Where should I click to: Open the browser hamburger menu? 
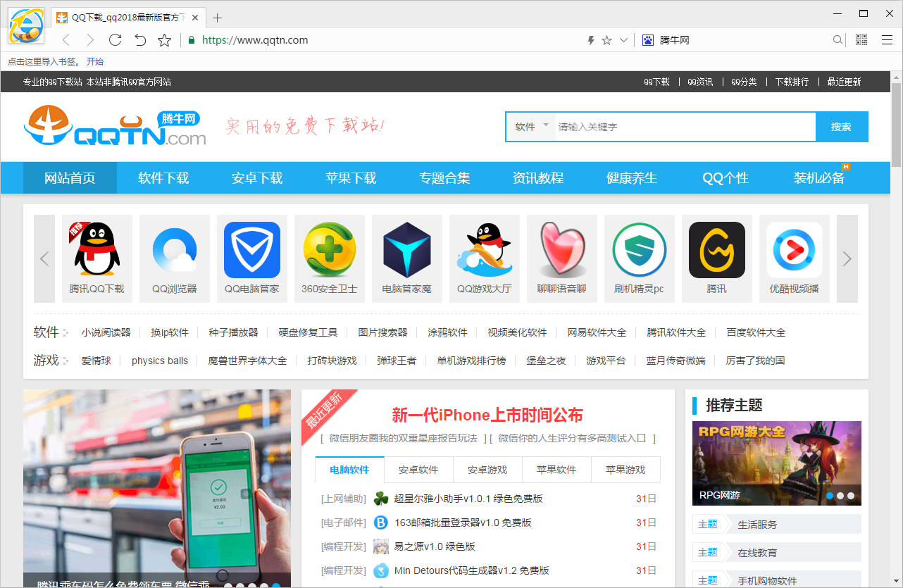887,40
